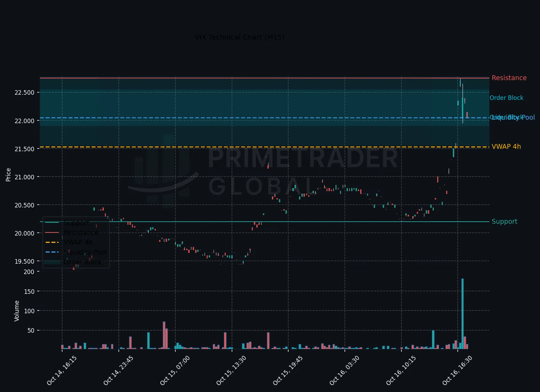This screenshot has width=540, height=392.
Task: Click the Oct 14, 16:15 time label
Action: tap(61, 370)
